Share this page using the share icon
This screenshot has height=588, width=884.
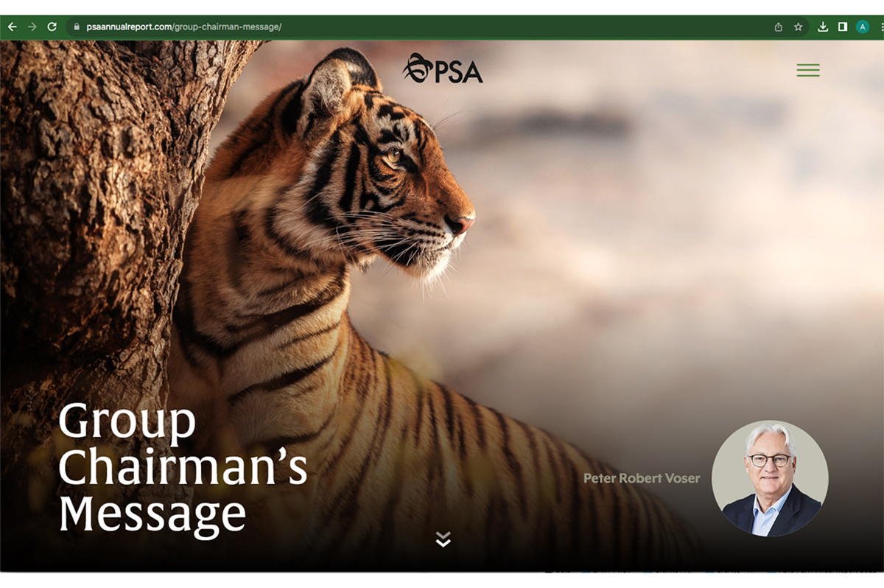779,27
